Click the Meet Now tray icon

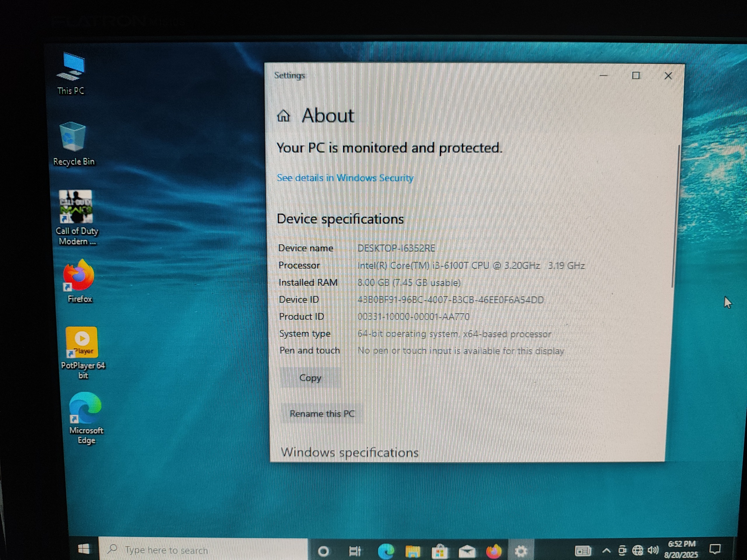pyautogui.click(x=622, y=551)
